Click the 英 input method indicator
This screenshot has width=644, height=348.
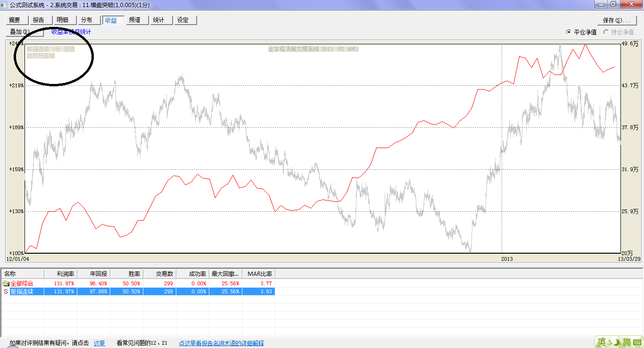click(x=602, y=342)
